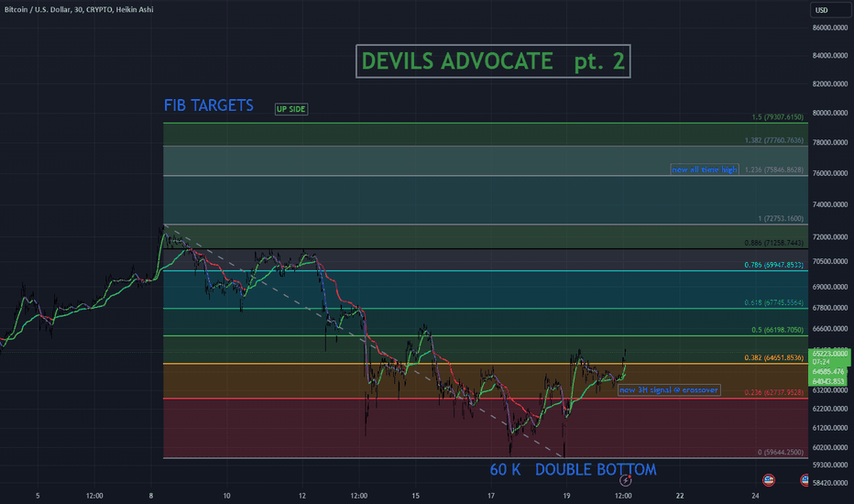Click the 0.886 (71258.7443) fib label

774,243
